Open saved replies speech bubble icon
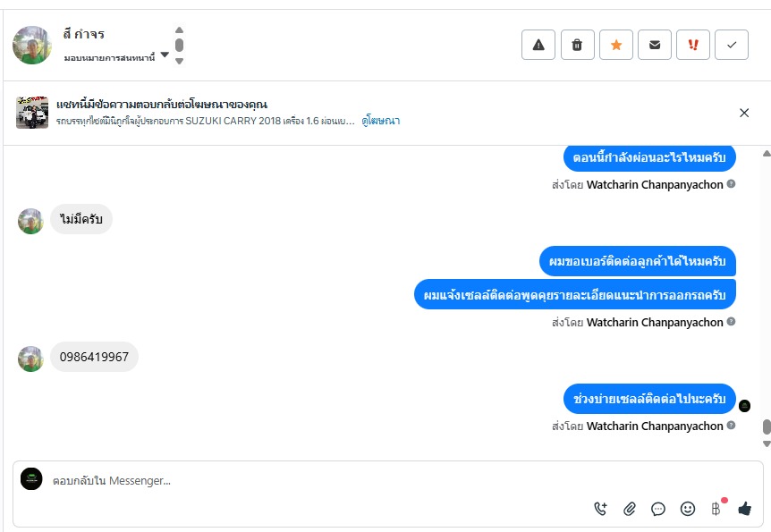771x532 pixels. (x=658, y=509)
